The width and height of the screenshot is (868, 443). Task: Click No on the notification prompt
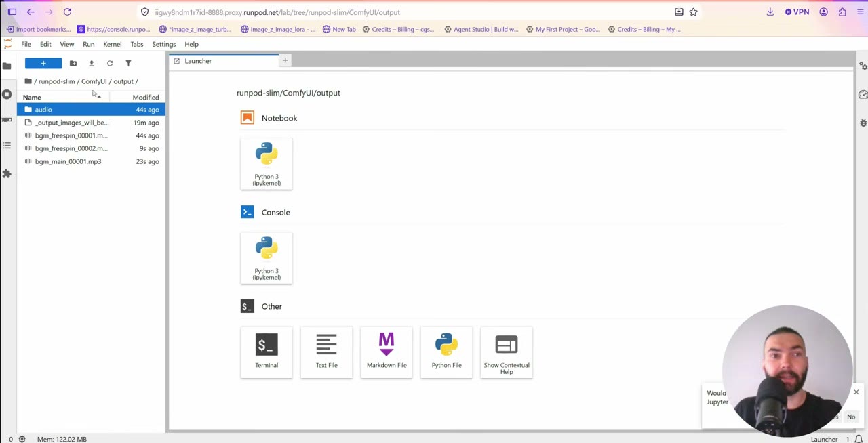coord(851,417)
